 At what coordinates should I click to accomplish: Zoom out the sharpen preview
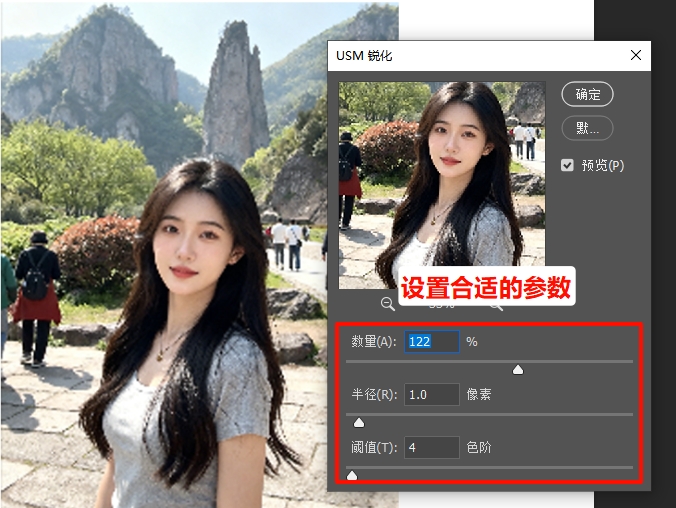coord(387,304)
